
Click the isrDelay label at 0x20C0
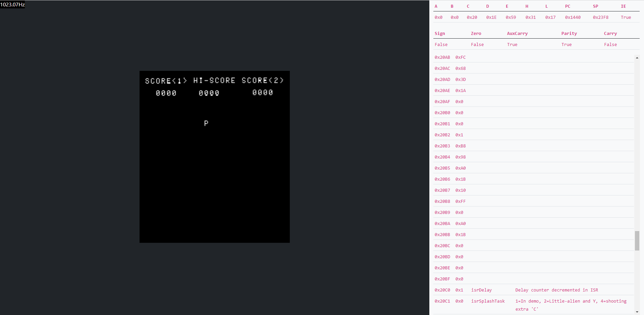(481, 290)
